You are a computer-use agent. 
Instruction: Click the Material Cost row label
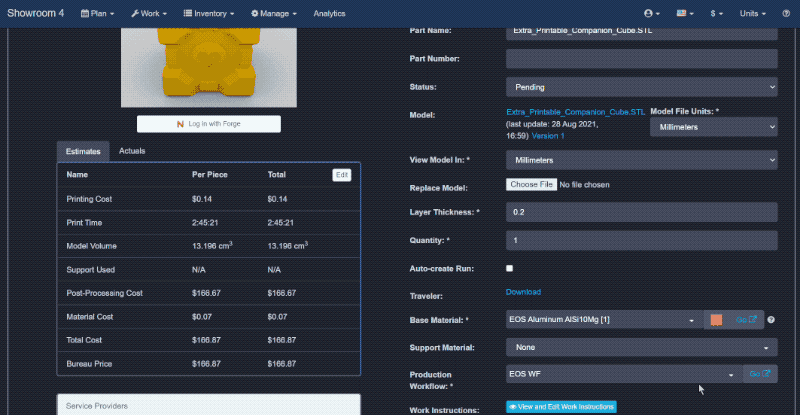pos(89,316)
